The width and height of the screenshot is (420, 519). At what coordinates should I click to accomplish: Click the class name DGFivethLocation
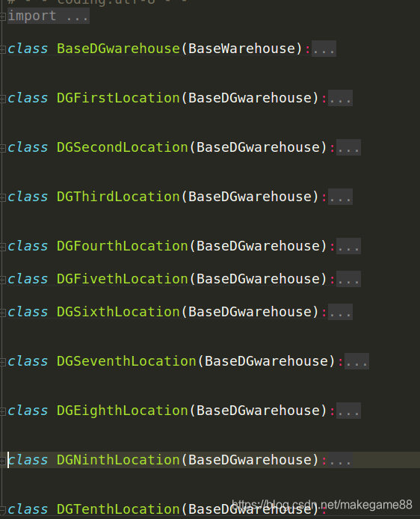point(123,279)
